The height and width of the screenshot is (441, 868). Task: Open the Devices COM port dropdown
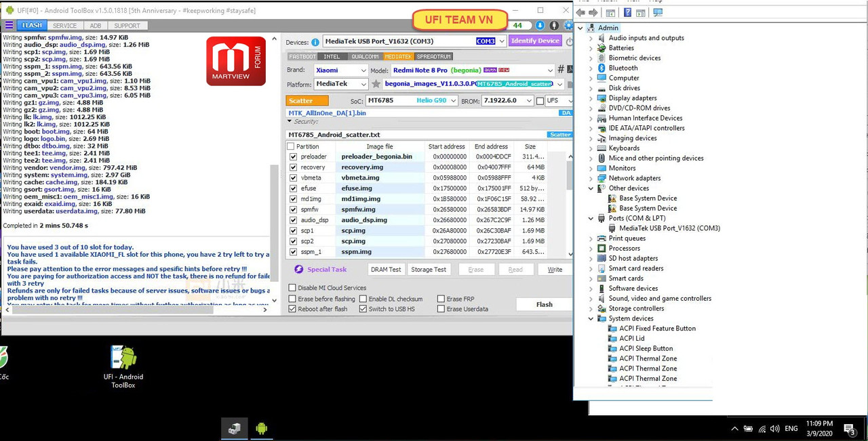502,41
